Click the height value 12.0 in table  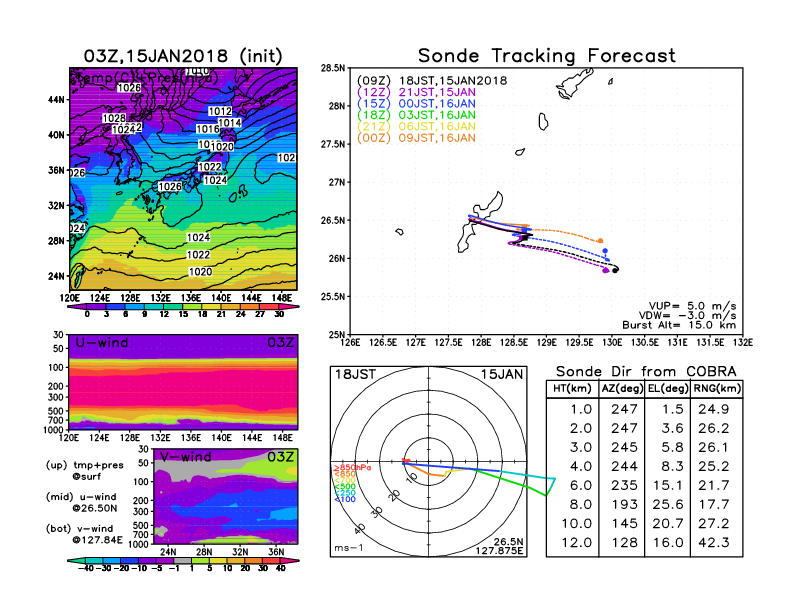coord(576,543)
